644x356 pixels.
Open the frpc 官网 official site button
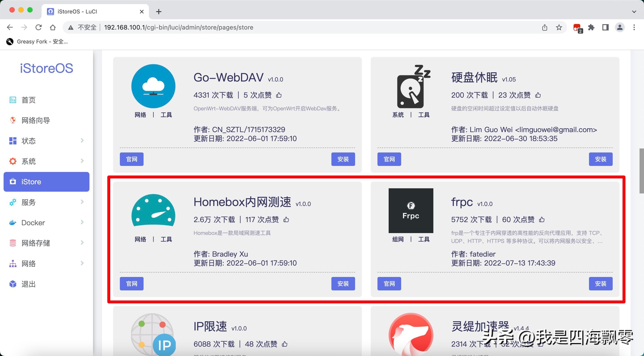pos(389,284)
